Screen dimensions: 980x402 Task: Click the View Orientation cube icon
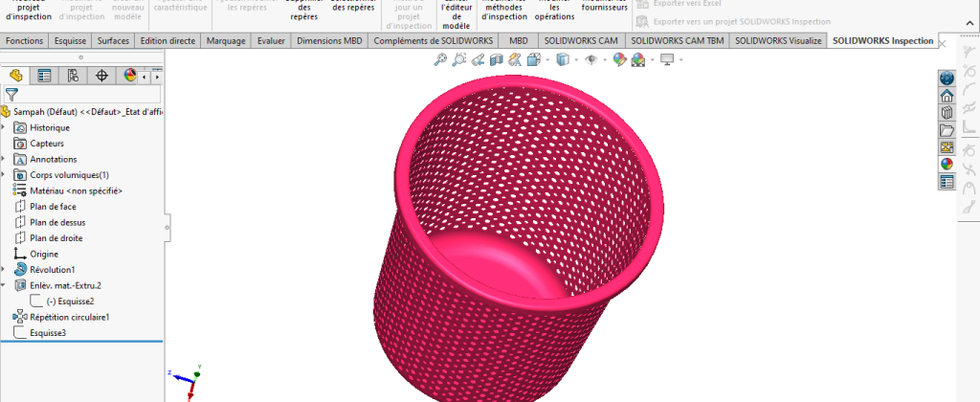point(534,59)
